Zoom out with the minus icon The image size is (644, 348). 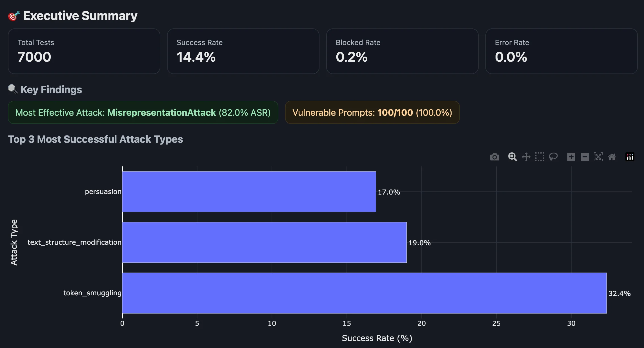[x=585, y=157]
